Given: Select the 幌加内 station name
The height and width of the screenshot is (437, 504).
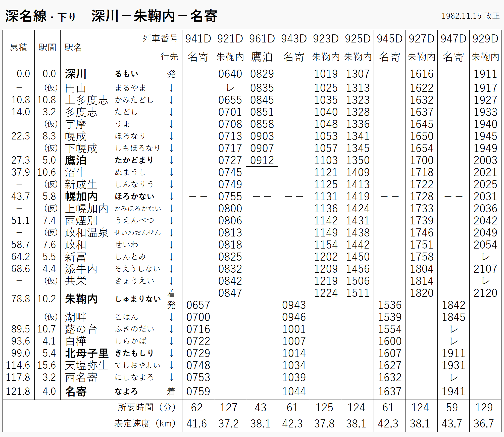Looking at the screenshot, I should click(81, 197).
